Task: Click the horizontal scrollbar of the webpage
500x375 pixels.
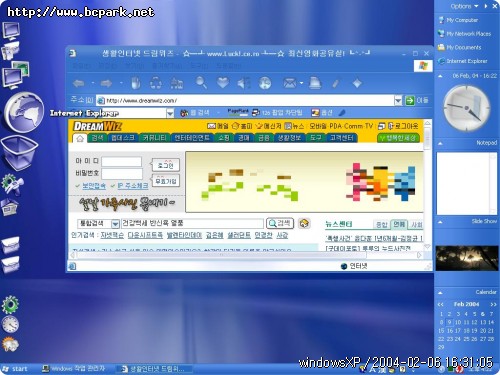Action: 221,255
